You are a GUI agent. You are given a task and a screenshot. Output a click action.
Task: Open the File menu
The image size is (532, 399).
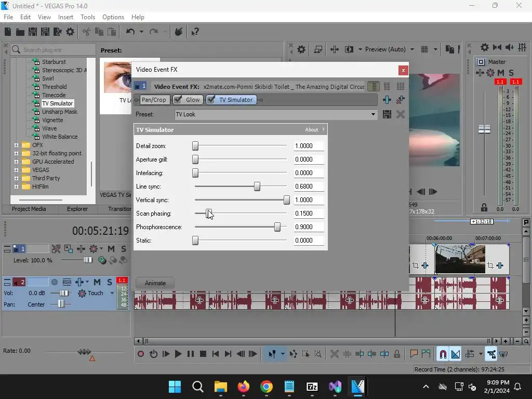coord(8,17)
